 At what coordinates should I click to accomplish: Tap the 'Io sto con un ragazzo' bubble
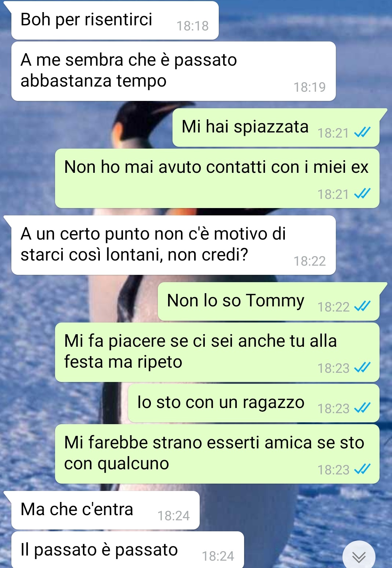pyautogui.click(x=254, y=403)
